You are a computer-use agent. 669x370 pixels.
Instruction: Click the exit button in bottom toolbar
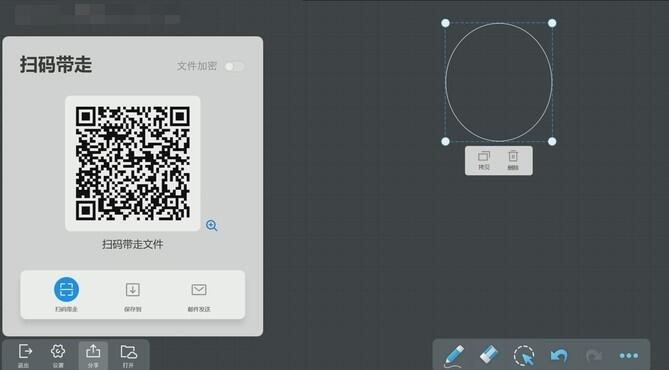pos(24,355)
